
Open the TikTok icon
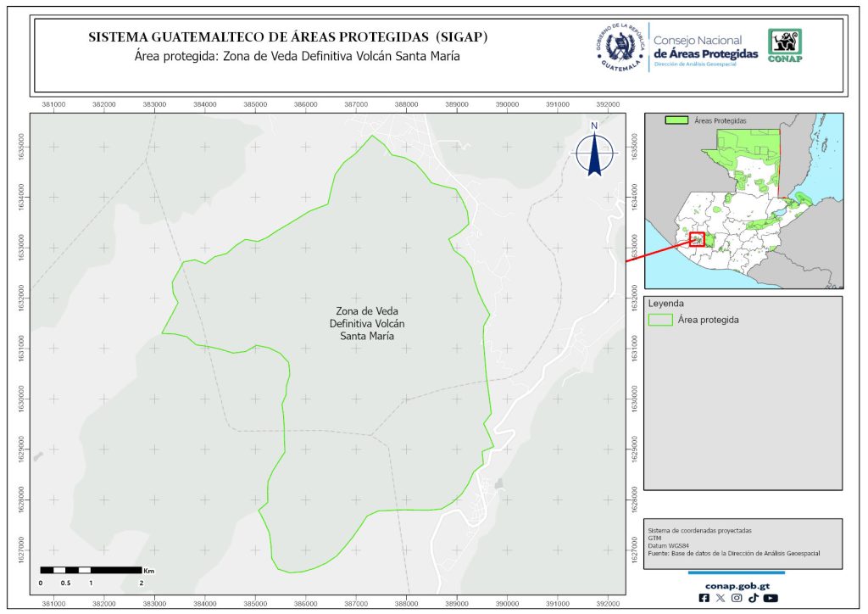(753, 598)
